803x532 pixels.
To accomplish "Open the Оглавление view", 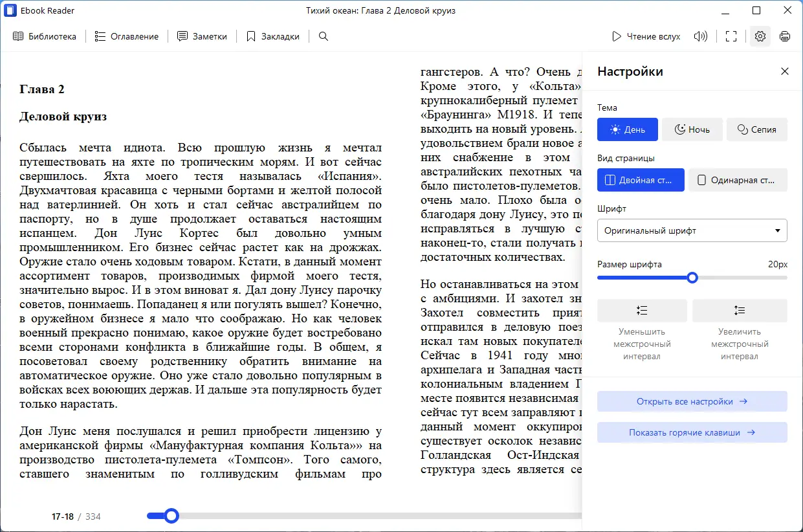I will (127, 36).
